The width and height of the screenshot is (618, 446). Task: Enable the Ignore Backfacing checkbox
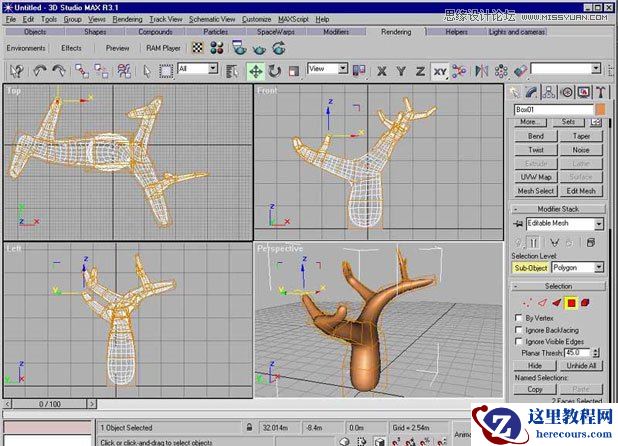click(x=519, y=330)
